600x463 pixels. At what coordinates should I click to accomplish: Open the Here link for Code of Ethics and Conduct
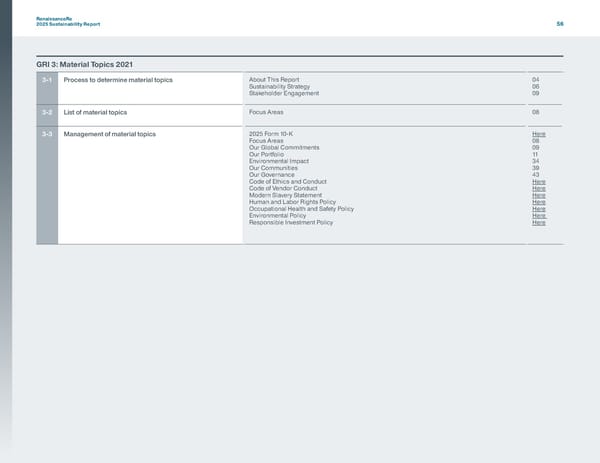coord(538,182)
